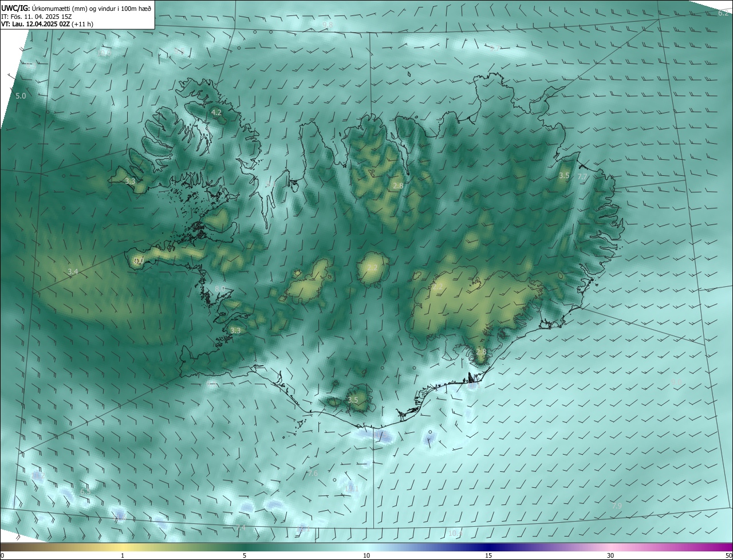Click the color scale tick label 10
This screenshot has height=560, width=733.
366,555
